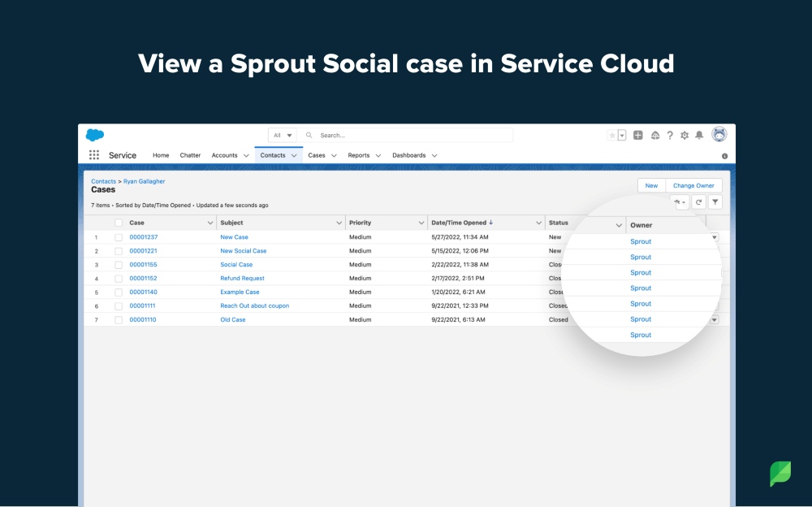The height and width of the screenshot is (507, 812).
Task: Open the Reports tab
Action: coord(358,155)
